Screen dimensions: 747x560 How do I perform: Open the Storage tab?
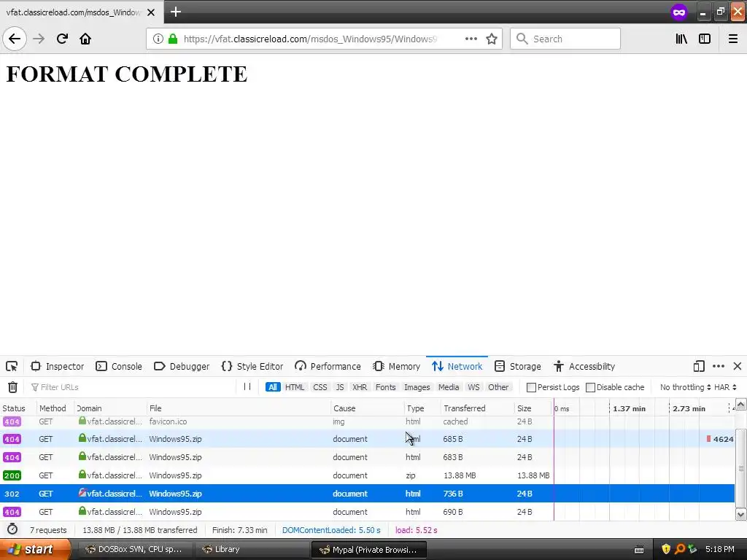518,366
